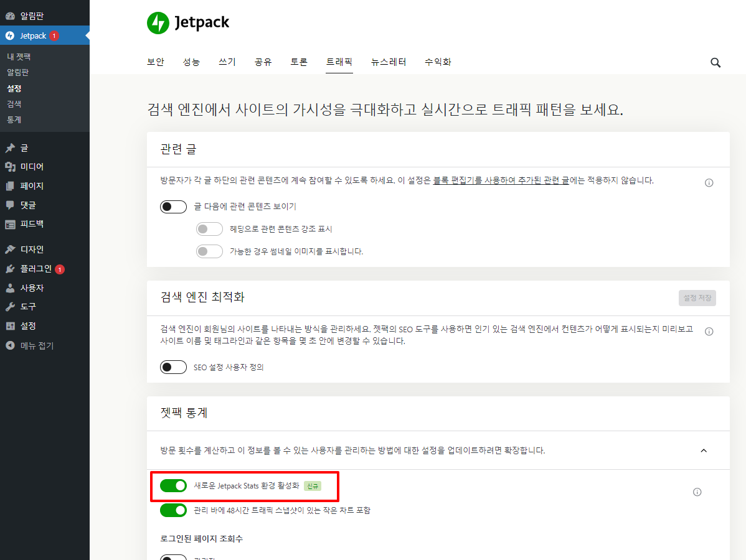Switch to the 쓰기 tab

(x=227, y=62)
